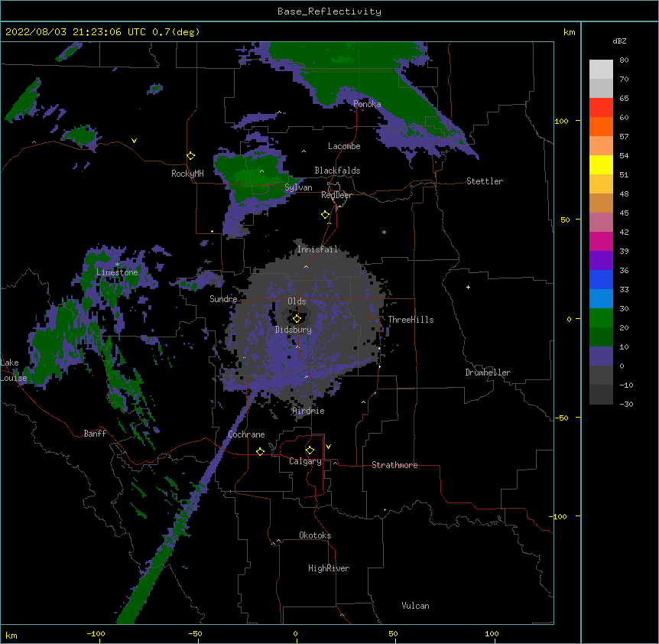Select the yellow 54-51 dBZ legend swatch
Image resolution: width=659 pixels, height=644 pixels.
(x=601, y=164)
